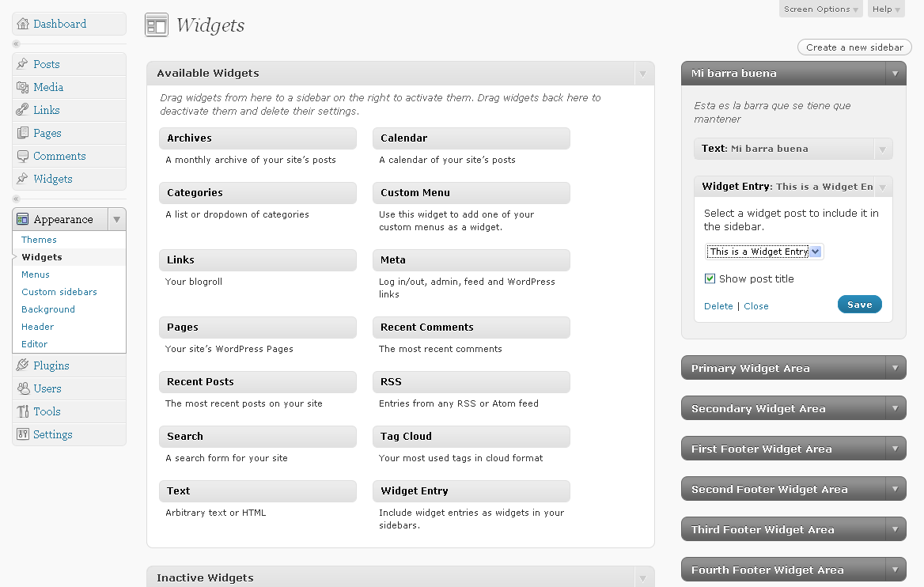
Task: Open the Screen Options tab
Action: coord(820,9)
